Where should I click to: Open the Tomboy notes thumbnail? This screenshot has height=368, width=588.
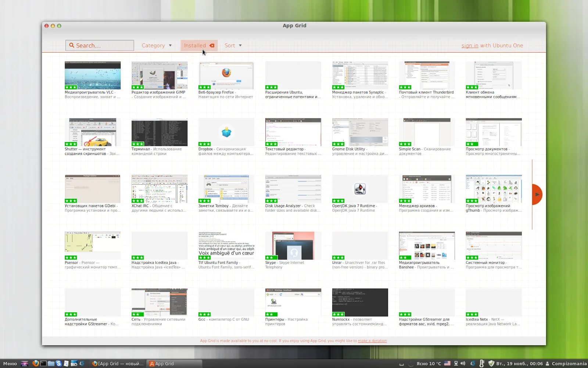[x=226, y=189]
